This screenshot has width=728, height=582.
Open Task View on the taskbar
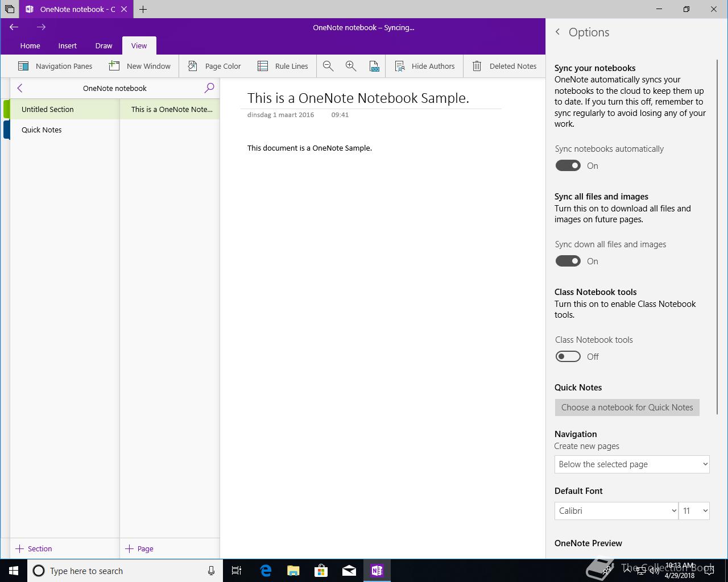tap(237, 571)
